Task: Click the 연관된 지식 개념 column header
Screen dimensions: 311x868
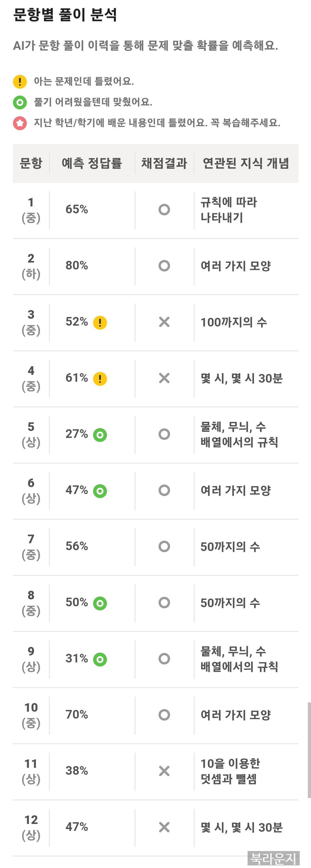Action: point(246,164)
